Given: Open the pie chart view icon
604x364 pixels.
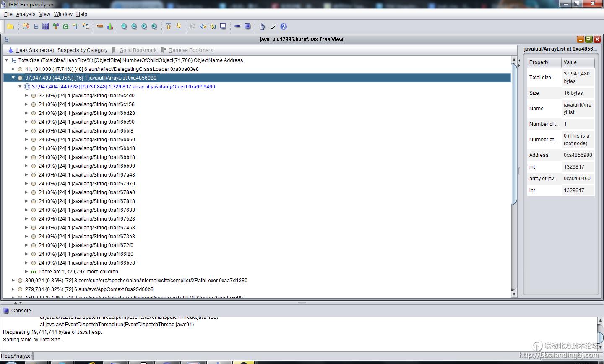Looking at the screenshot, I should 26,26.
